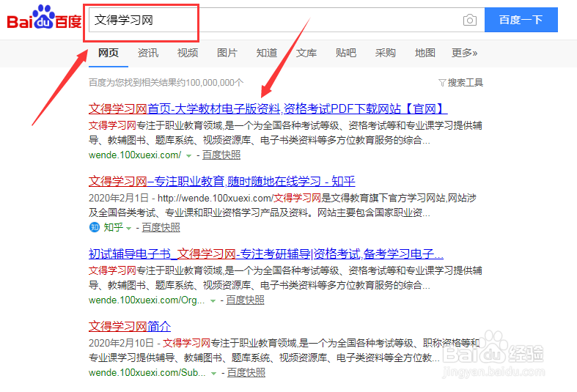Click the Zhihu source icon
577x392 pixels.
point(95,227)
